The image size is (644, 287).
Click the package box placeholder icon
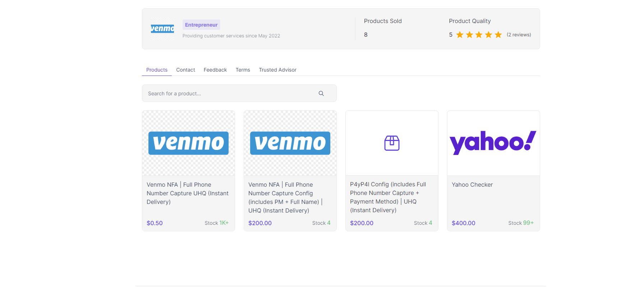(x=392, y=143)
